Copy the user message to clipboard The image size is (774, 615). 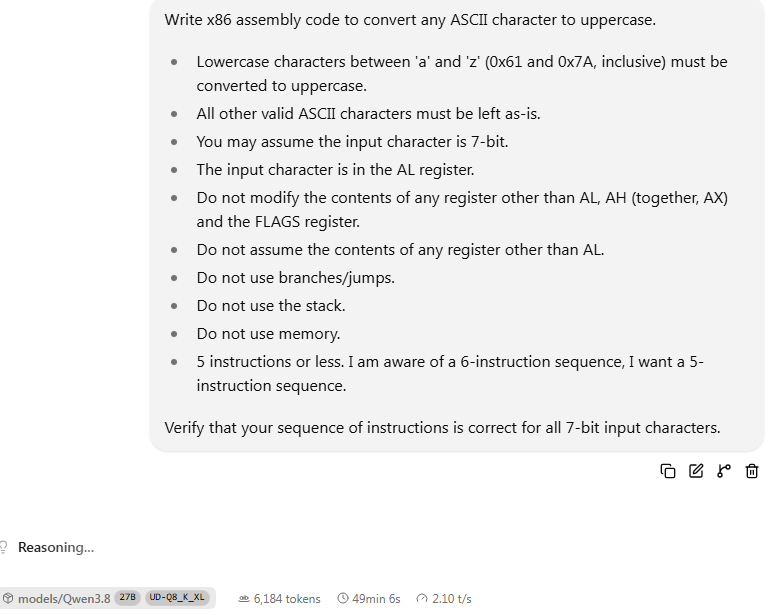tap(667, 471)
